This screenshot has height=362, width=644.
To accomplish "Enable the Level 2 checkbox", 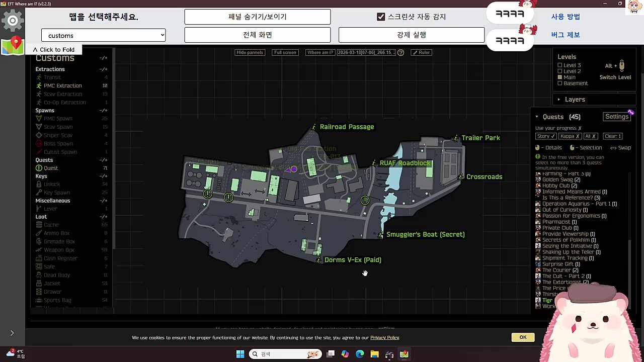I will (x=560, y=71).
